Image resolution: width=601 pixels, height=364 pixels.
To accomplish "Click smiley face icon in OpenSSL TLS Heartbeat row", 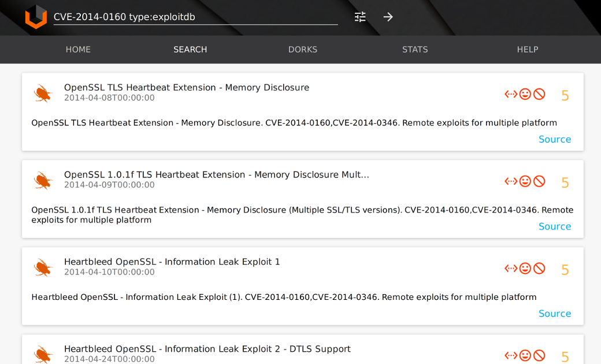I will click(525, 94).
